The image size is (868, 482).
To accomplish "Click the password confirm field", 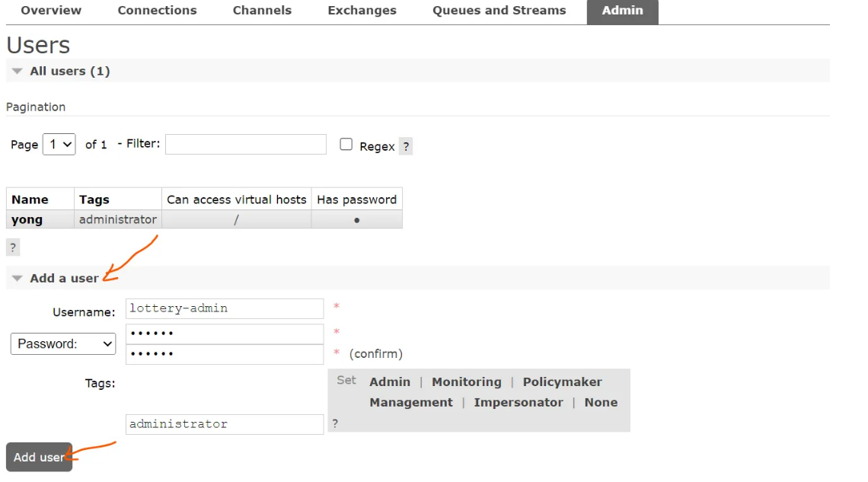I will click(225, 354).
